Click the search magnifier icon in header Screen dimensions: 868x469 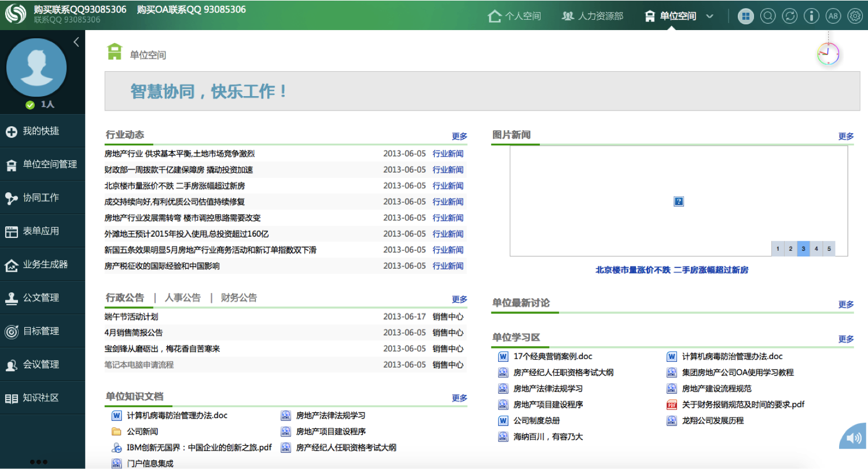768,16
